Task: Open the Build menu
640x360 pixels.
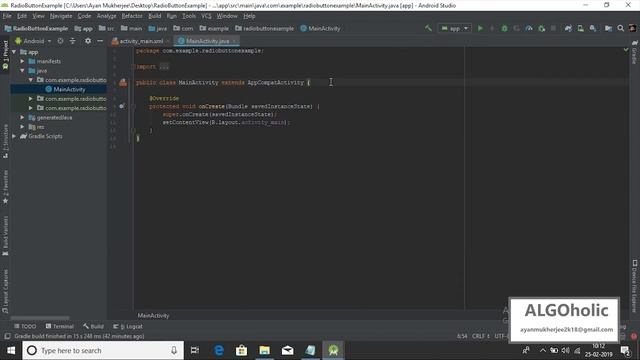Action: [x=154, y=16]
